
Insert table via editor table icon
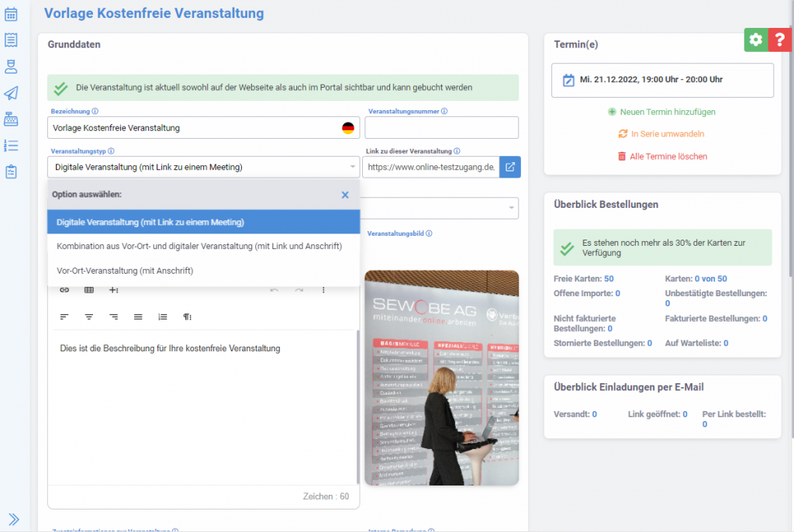[89, 290]
